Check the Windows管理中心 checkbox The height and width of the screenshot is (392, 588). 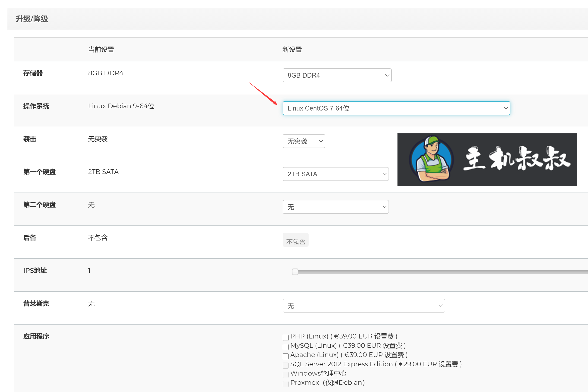pos(285,375)
